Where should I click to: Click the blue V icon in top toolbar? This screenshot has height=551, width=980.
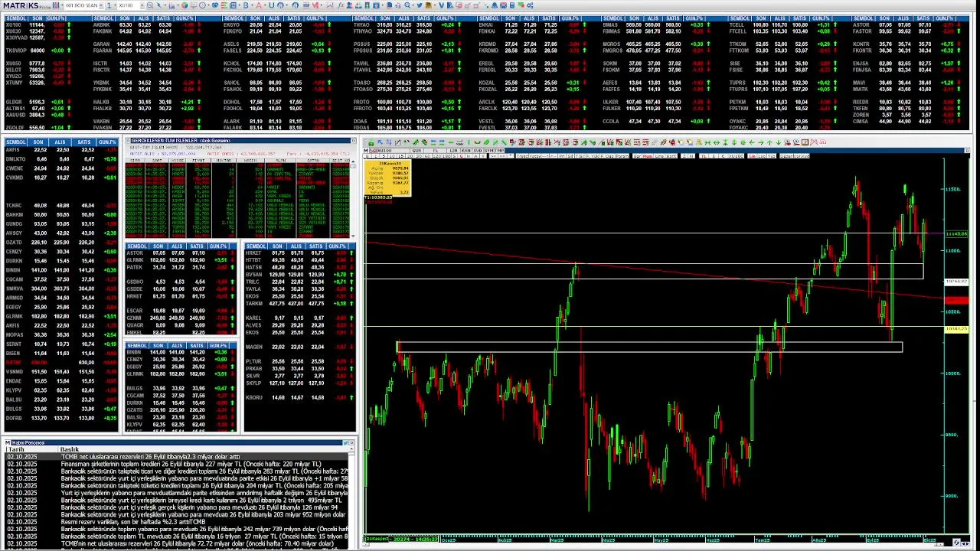click(x=441, y=5)
